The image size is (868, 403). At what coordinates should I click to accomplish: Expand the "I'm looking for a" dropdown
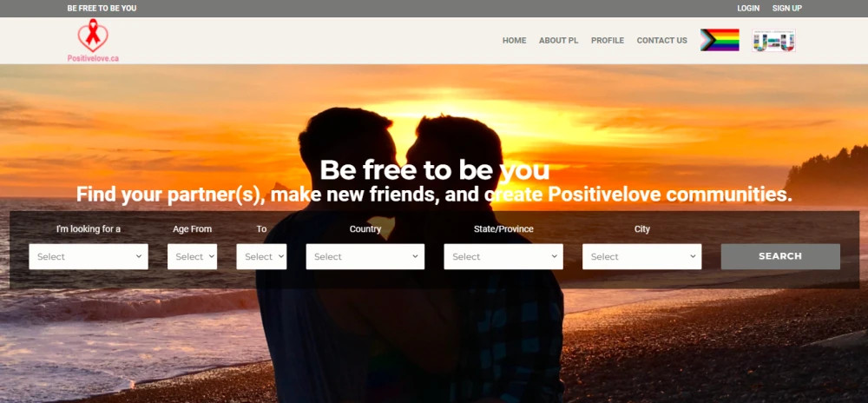(89, 257)
